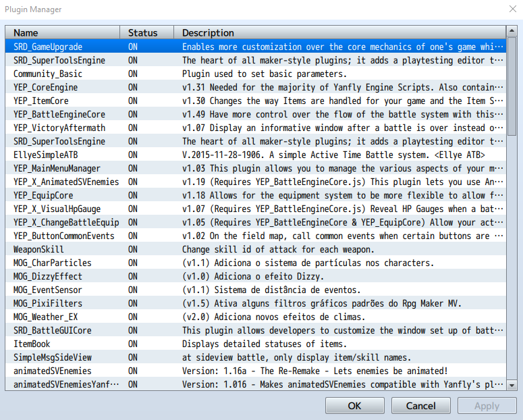Click description '(v1.0) Adiciona o efeito Dizzy.'
This screenshot has height=420, width=523.
coord(253,276)
